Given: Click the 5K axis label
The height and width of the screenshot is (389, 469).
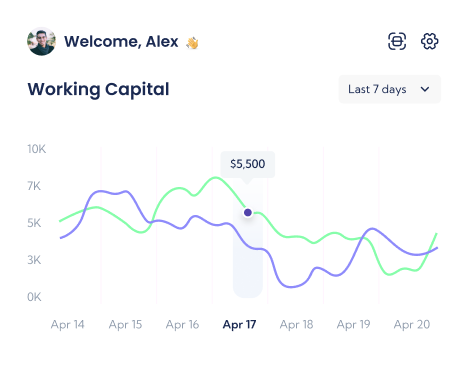Looking at the screenshot, I should point(34,223).
